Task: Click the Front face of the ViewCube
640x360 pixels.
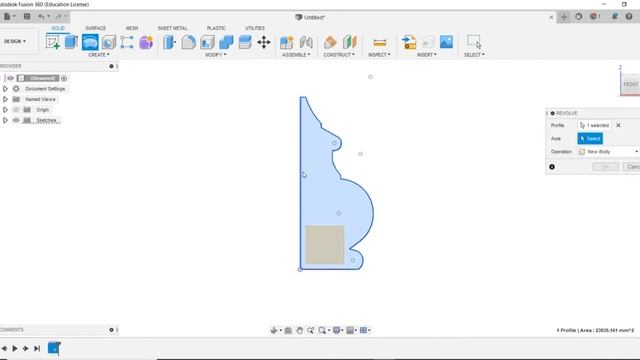Action: 631,84
